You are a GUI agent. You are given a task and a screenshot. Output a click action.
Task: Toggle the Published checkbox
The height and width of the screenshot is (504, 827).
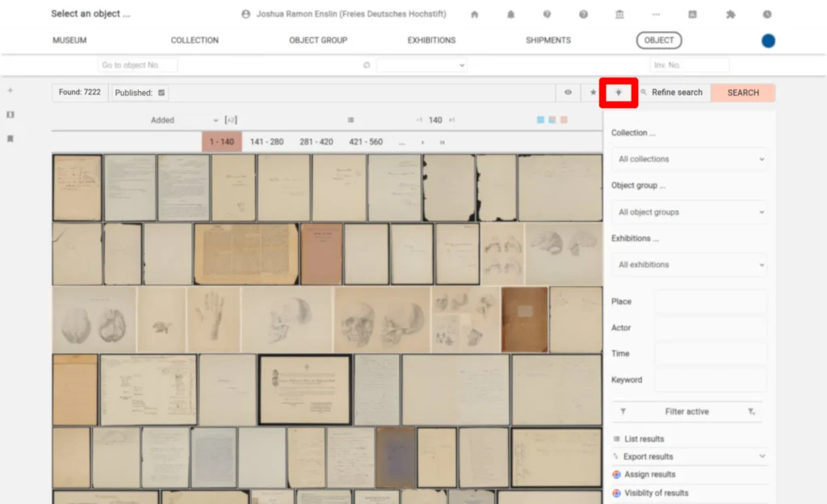coord(162,93)
